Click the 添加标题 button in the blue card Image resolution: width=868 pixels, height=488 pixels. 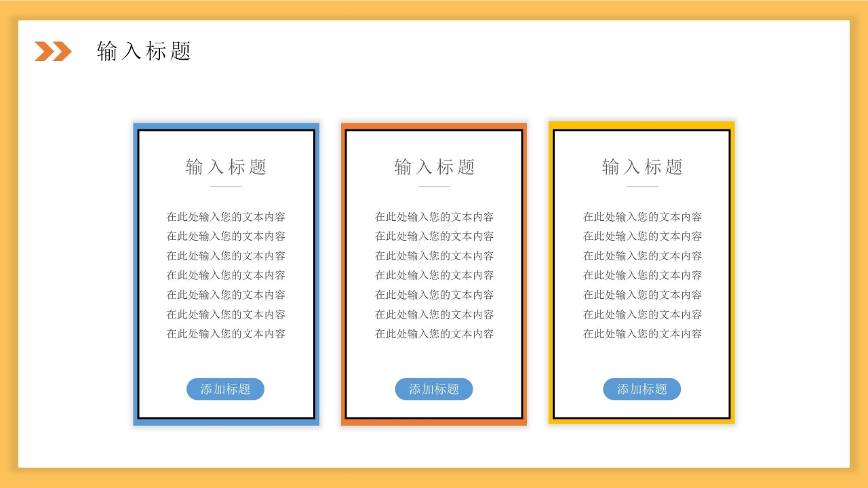click(225, 389)
